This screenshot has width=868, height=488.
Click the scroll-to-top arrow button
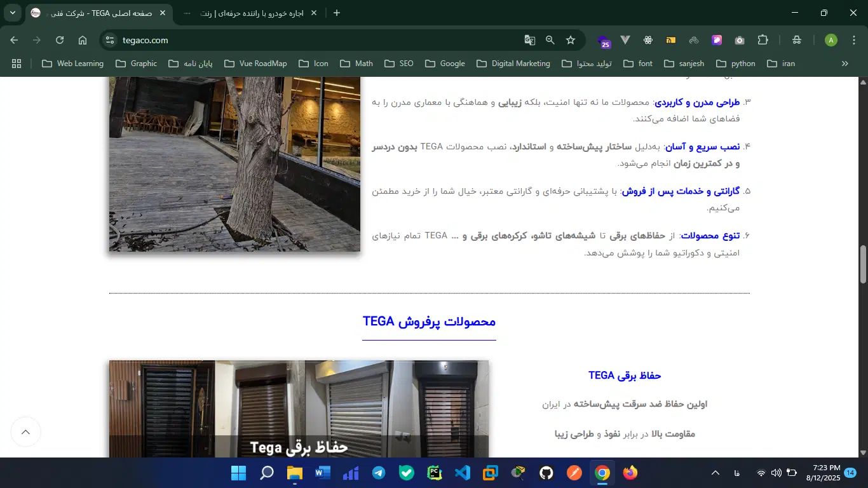click(x=26, y=432)
